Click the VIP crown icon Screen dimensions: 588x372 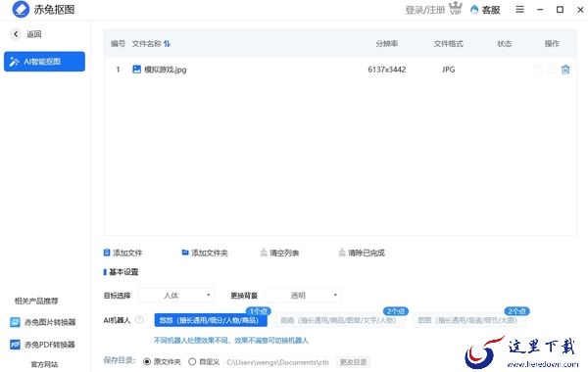[x=456, y=8]
